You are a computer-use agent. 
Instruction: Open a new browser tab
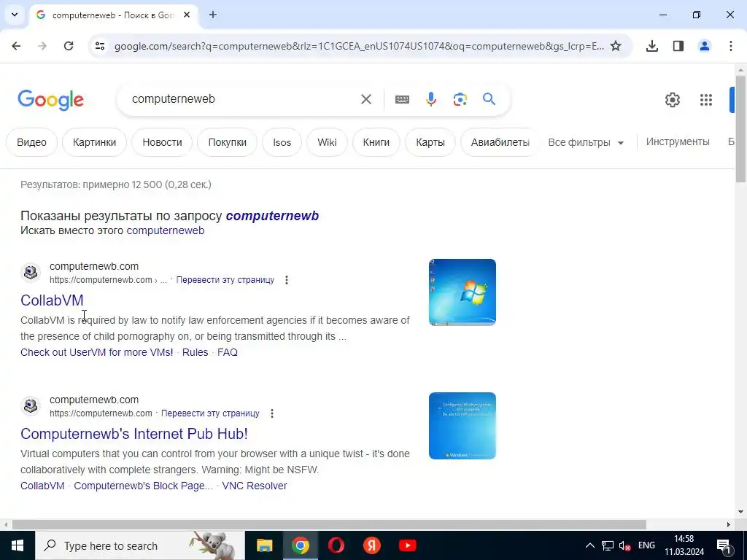[213, 15]
